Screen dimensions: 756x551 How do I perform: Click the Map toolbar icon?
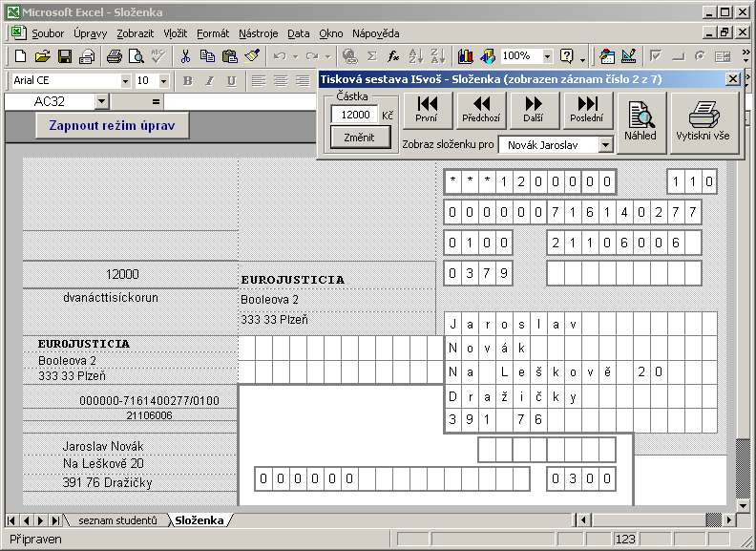(x=488, y=56)
